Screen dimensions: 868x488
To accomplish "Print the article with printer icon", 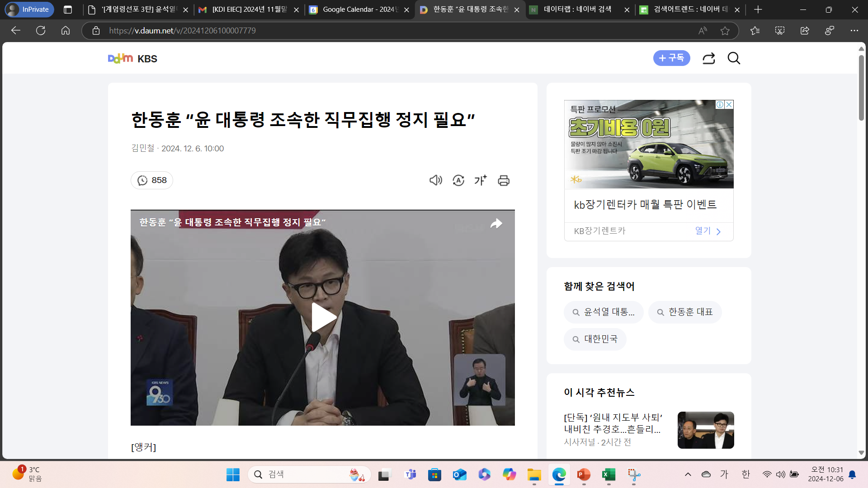I will click(x=504, y=180).
